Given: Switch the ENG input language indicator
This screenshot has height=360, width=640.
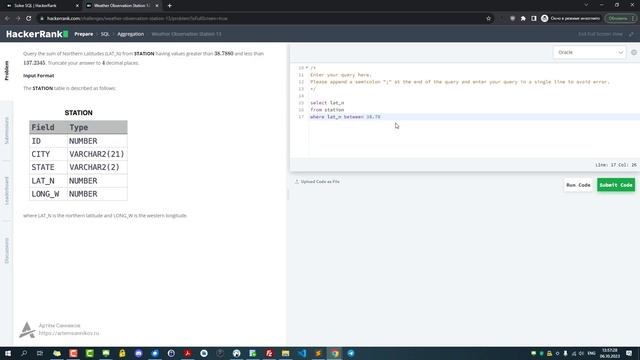Looking at the screenshot, I should 591,353.
